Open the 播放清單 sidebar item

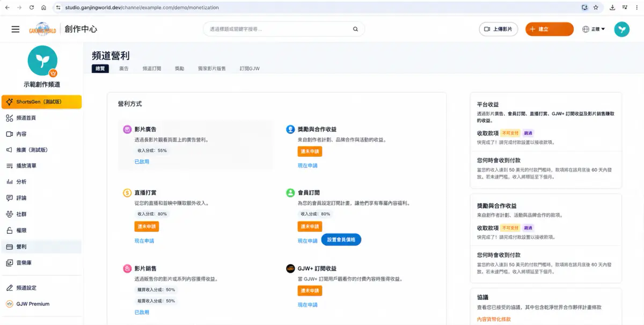tap(41, 166)
